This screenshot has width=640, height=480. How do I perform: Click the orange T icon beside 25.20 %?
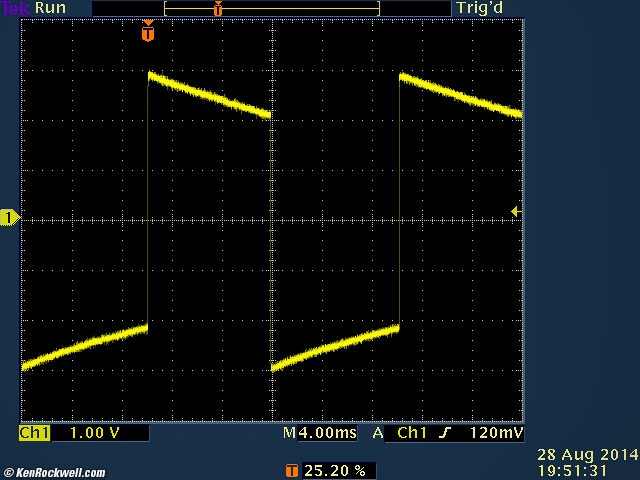tap(292, 470)
